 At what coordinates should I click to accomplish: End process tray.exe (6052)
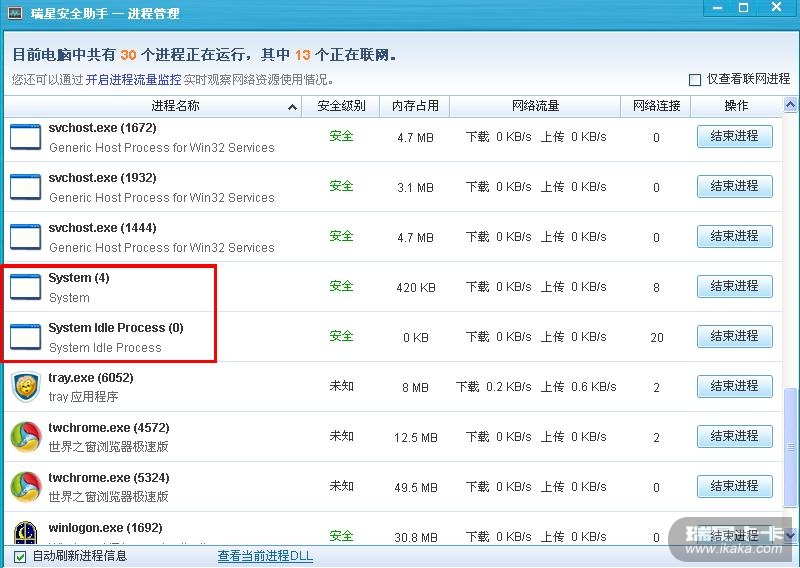click(x=735, y=386)
